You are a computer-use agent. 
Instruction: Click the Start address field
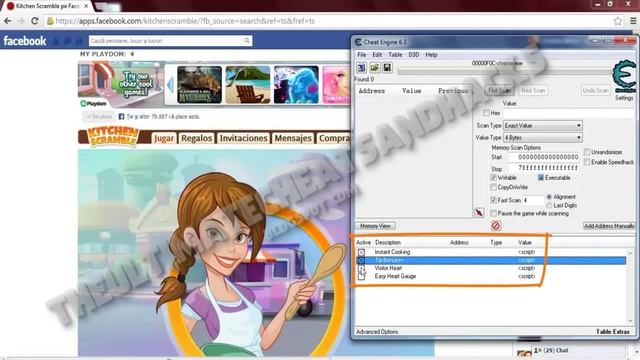tap(544, 157)
